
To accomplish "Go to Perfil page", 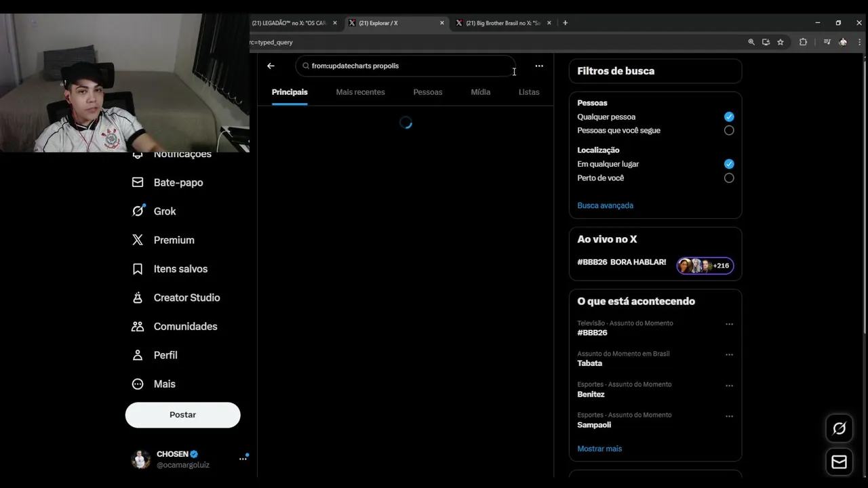I will tap(155, 355).
